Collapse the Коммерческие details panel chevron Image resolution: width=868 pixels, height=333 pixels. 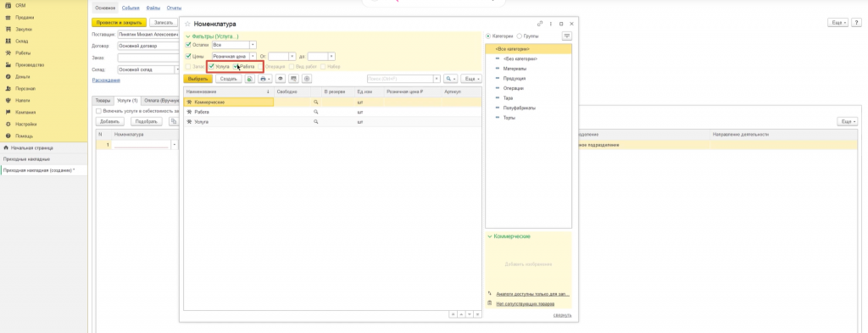coord(489,236)
